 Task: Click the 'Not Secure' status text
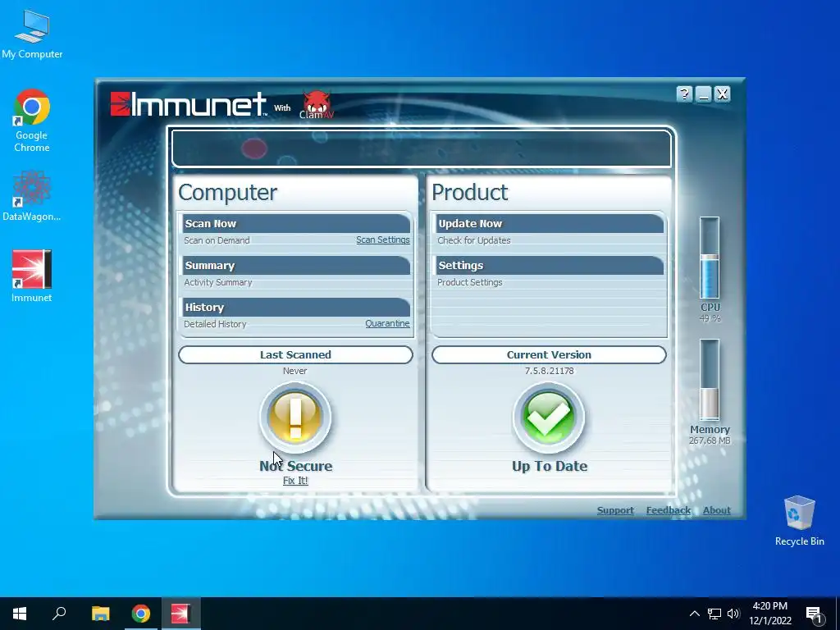(x=295, y=466)
